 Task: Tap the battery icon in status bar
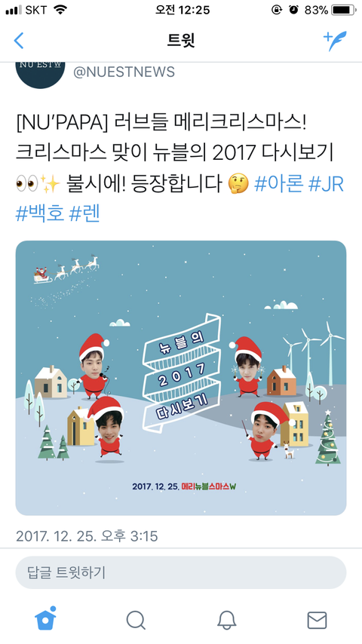pyautogui.click(x=343, y=10)
